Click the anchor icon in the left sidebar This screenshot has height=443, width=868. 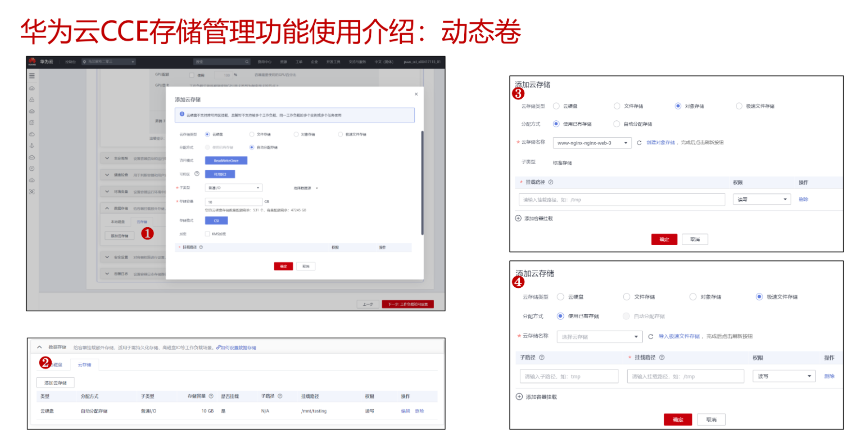coord(32,146)
